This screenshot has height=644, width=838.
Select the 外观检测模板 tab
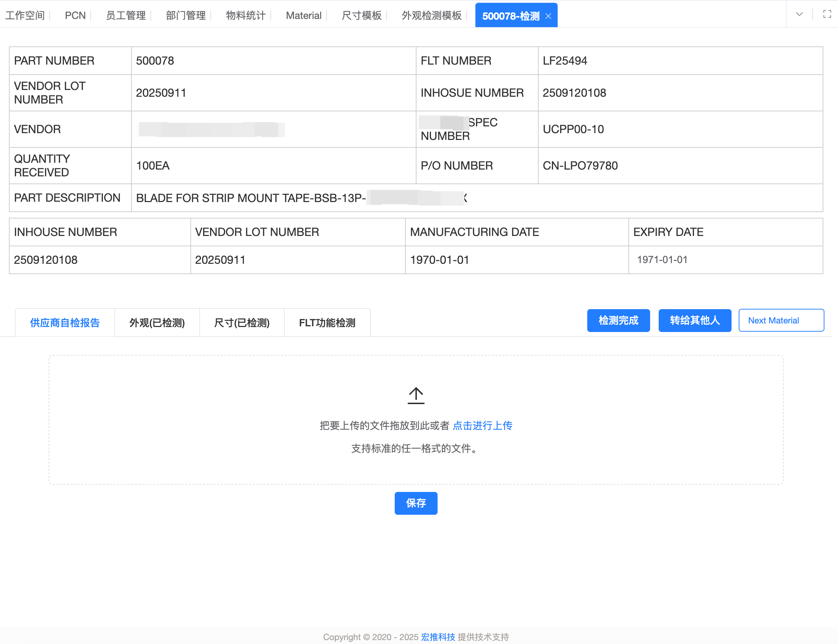click(x=432, y=15)
